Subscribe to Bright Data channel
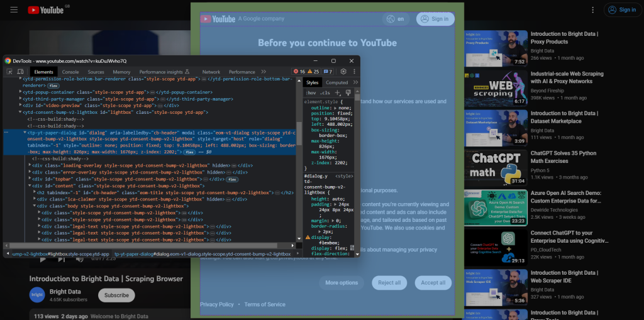The image size is (644, 320). 116,295
